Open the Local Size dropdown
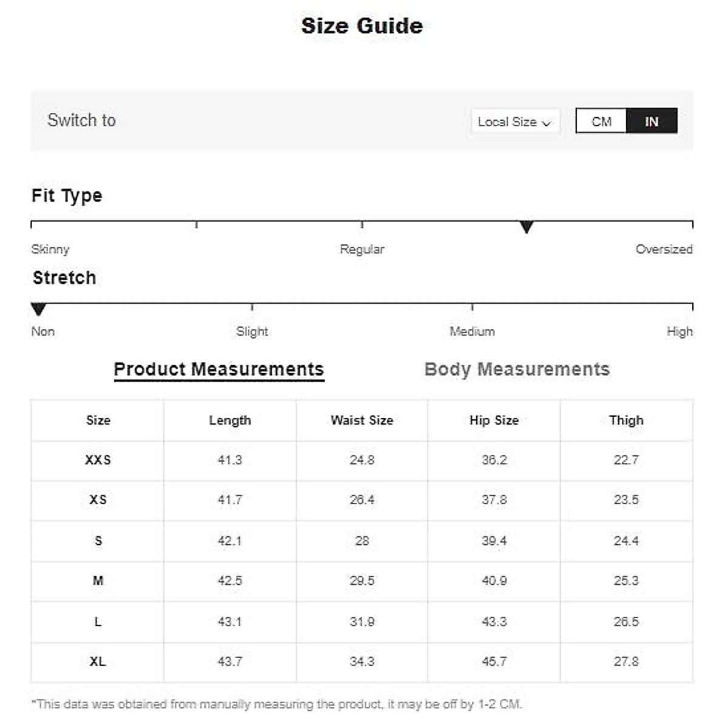 pyautogui.click(x=514, y=121)
